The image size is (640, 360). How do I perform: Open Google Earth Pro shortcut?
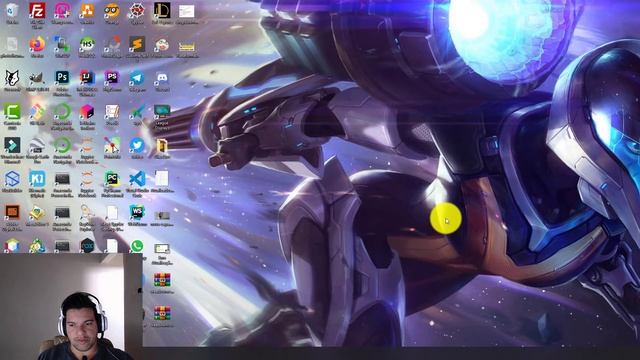tap(37, 145)
